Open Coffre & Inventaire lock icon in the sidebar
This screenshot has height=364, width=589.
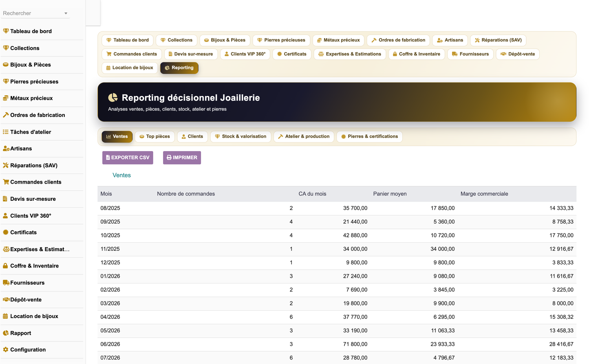click(6, 266)
